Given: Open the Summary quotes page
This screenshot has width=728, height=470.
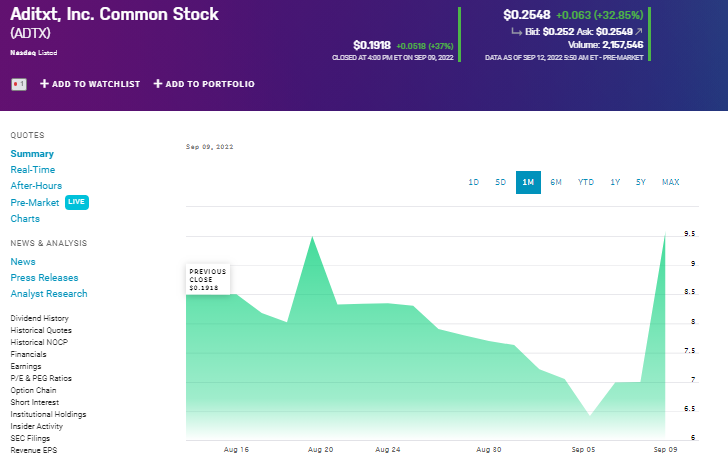Looking at the screenshot, I should point(32,154).
